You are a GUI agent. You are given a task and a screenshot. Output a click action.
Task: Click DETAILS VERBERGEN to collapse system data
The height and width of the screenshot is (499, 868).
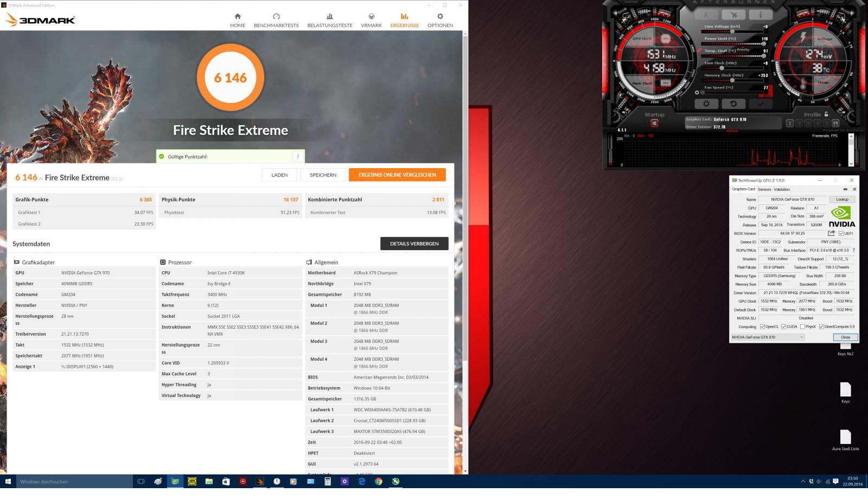[x=414, y=244]
